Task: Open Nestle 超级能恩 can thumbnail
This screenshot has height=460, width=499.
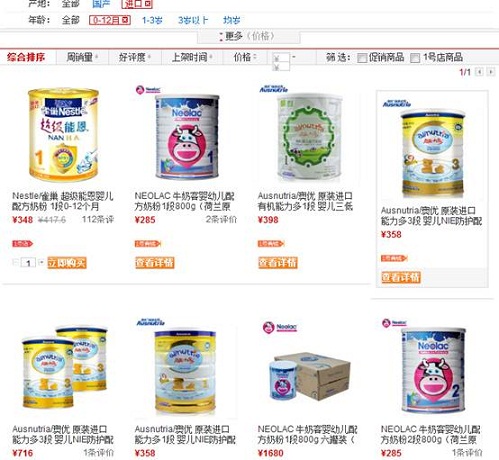Action: pyautogui.click(x=63, y=134)
